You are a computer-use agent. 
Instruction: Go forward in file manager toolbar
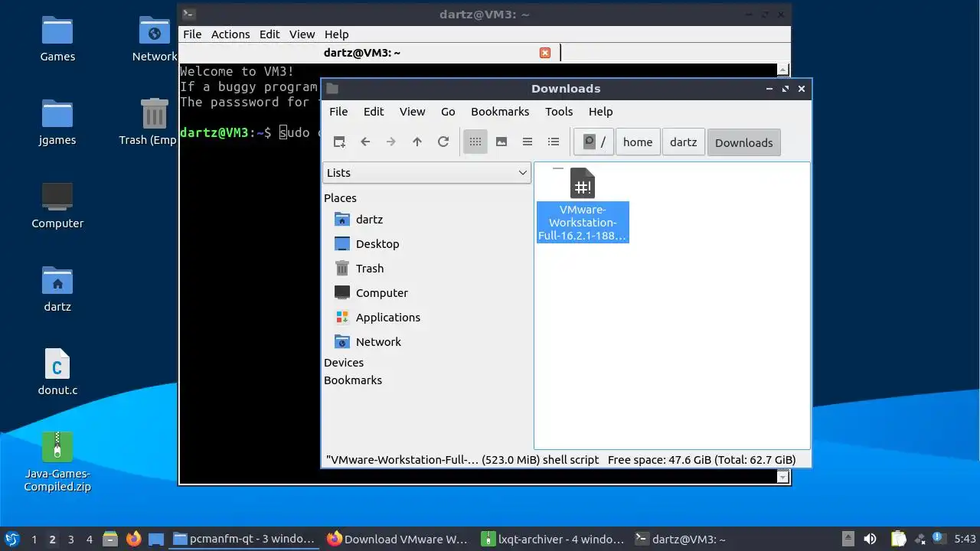pos(391,142)
